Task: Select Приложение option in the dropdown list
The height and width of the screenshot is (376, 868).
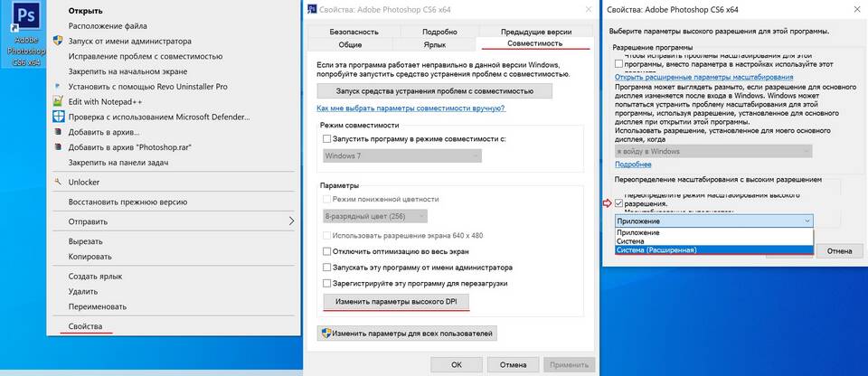Action: pos(714,233)
